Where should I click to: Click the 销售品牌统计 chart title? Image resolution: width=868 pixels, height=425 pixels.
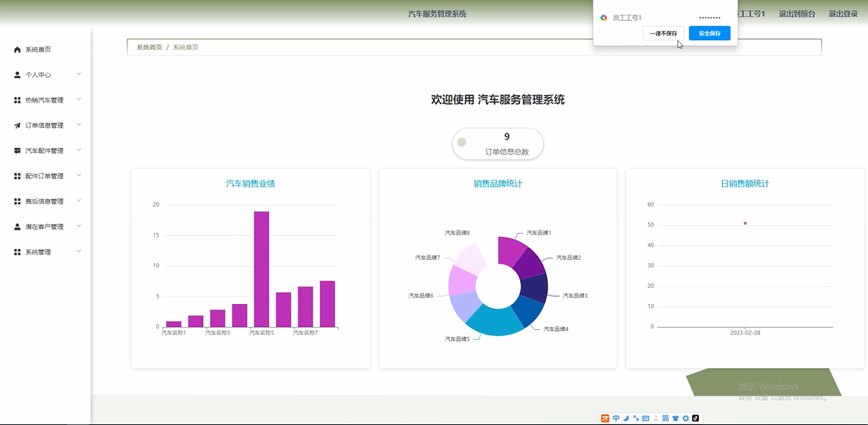coord(498,184)
